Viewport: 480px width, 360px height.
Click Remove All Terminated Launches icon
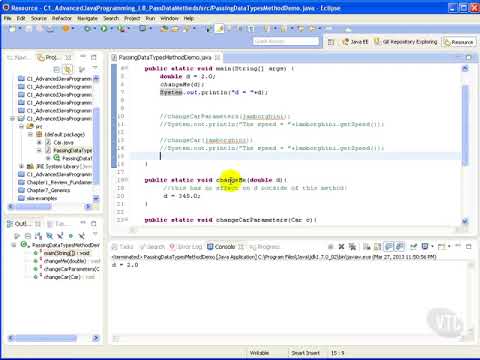(x=352, y=247)
